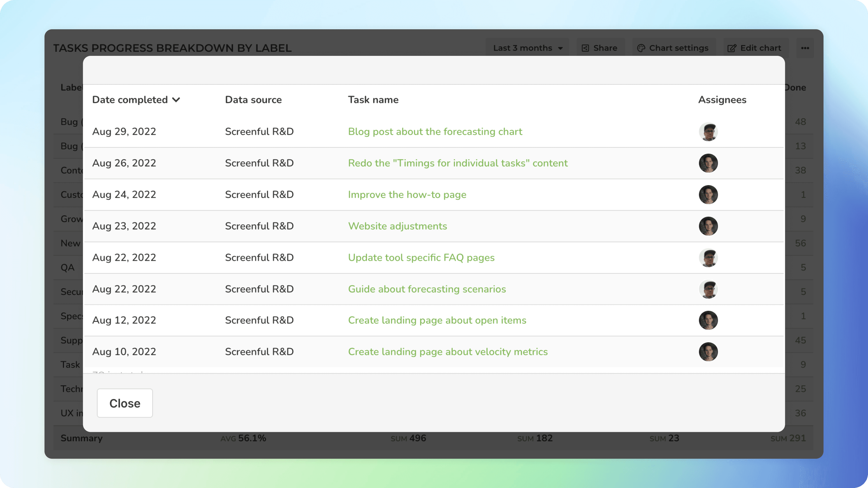Open 'Blog post about the forecasting chart' link
868x488 pixels.
435,132
